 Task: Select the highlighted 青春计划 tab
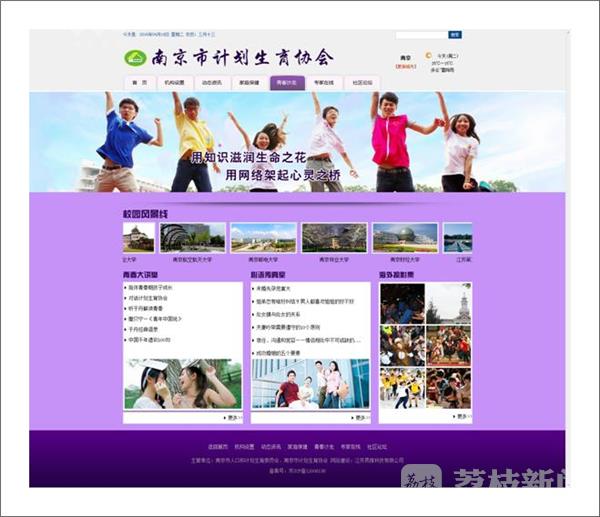pos(286,83)
